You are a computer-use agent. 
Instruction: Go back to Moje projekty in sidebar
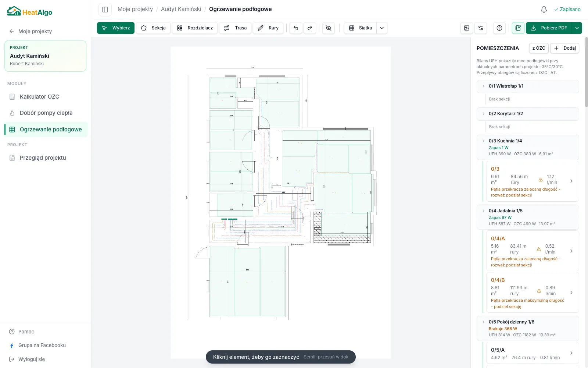(31, 31)
